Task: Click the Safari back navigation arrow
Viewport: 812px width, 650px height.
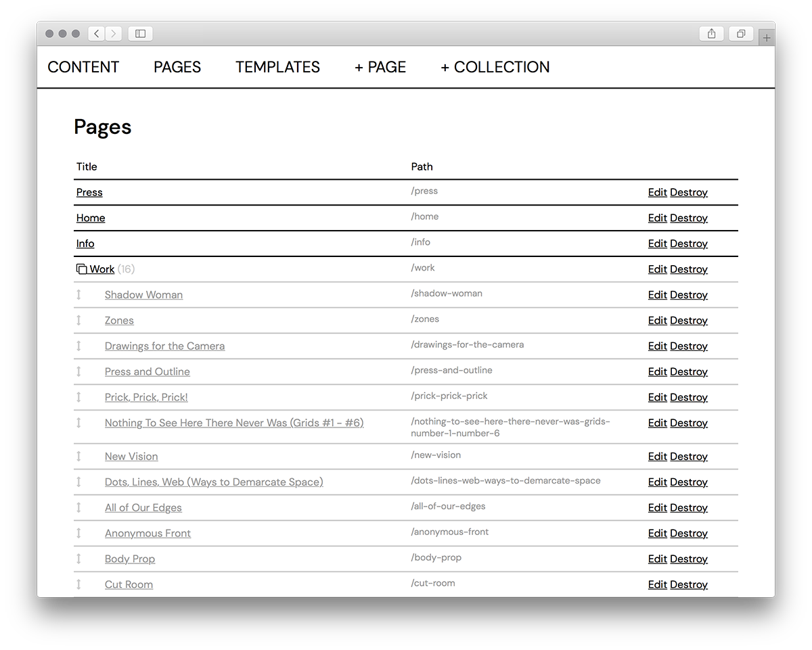Action: click(x=97, y=34)
